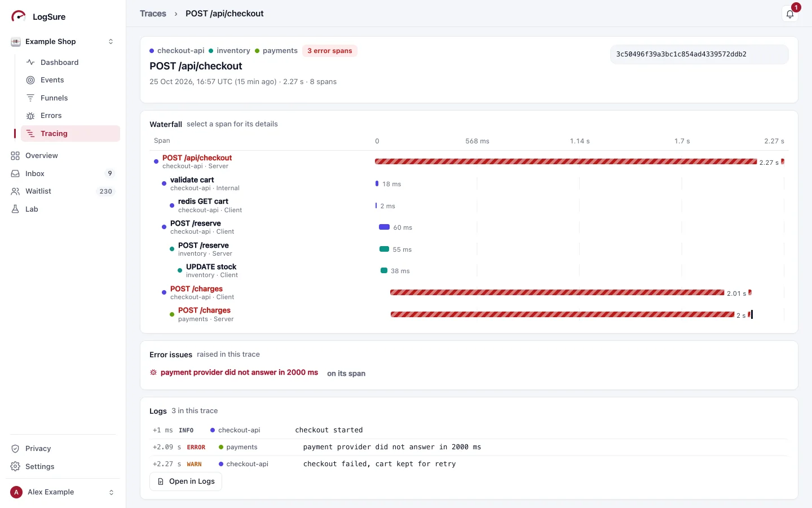Go to Dashboard in sidebar
Image resolution: width=812 pixels, height=508 pixels.
(70, 62)
